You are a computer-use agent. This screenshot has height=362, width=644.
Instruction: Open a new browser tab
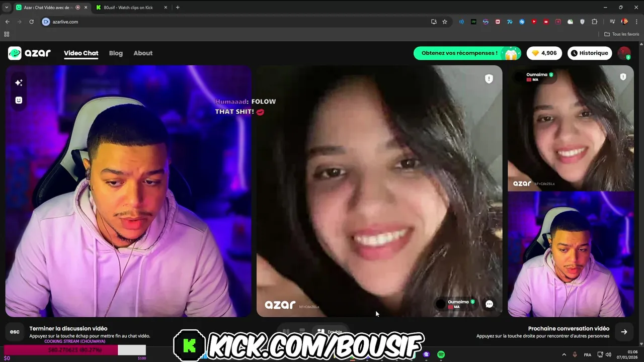click(x=178, y=8)
